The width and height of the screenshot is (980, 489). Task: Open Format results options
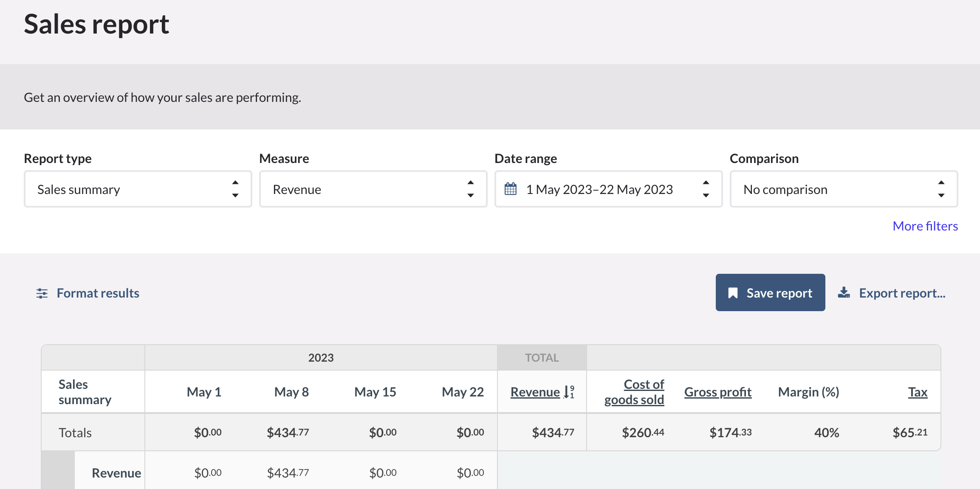pyautogui.click(x=98, y=293)
